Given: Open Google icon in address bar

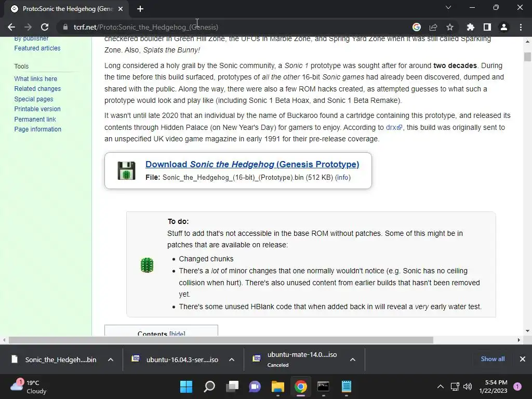Looking at the screenshot, I should (x=416, y=27).
